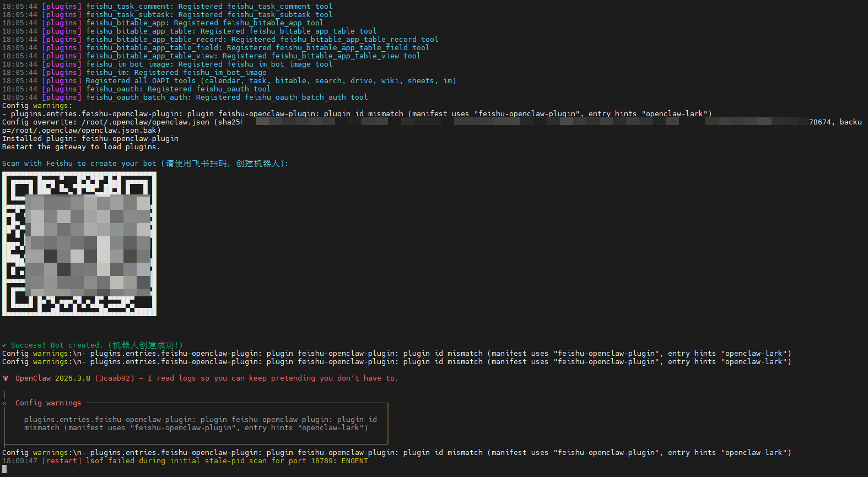868x477 pixels.
Task: Click the red OpenClaw lobster icon
Action: click(6, 378)
